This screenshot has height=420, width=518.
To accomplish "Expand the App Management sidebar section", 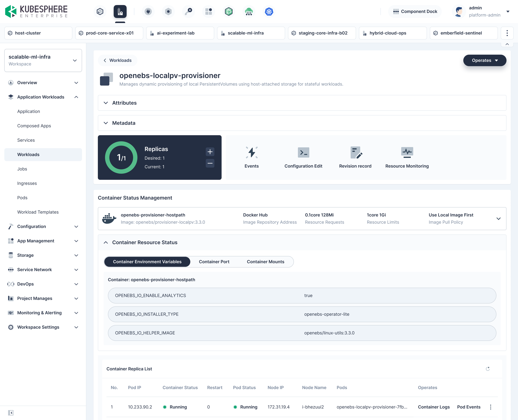I will tap(43, 241).
